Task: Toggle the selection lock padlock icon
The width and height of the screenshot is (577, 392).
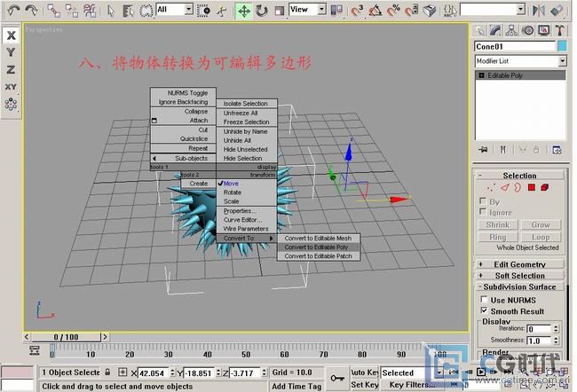Action: coord(107,372)
